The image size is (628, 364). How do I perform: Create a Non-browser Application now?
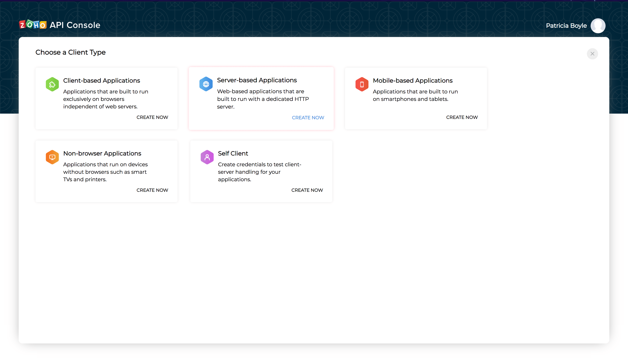152,190
